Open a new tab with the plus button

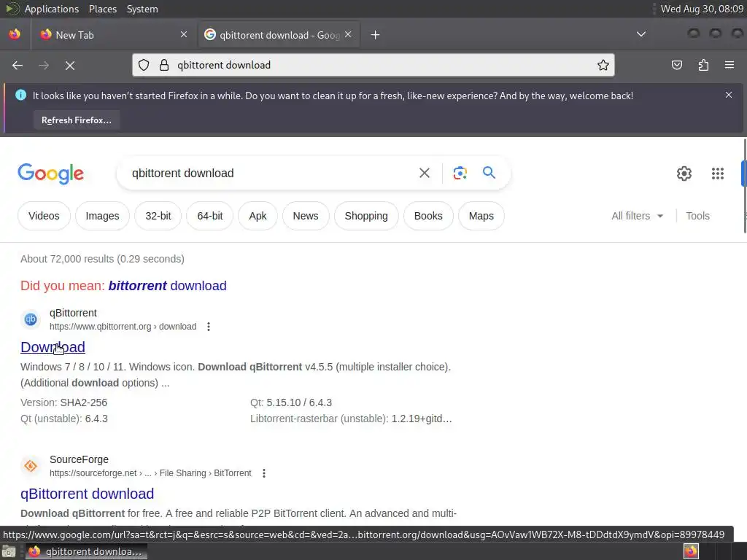[x=376, y=35]
